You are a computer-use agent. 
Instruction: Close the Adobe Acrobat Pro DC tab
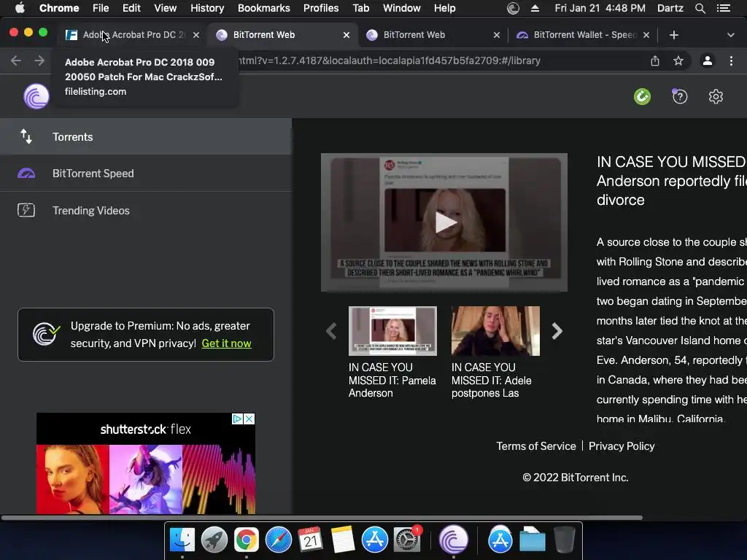pyautogui.click(x=196, y=35)
